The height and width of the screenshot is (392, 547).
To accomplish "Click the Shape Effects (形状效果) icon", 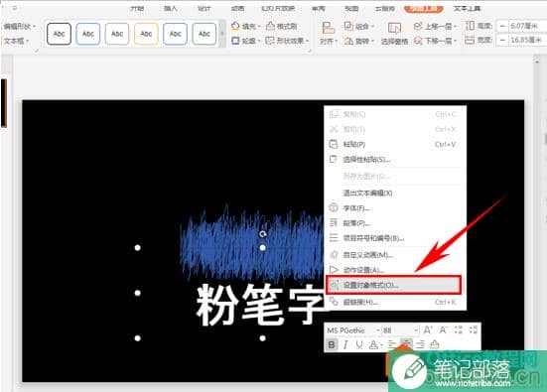I will 270,41.
